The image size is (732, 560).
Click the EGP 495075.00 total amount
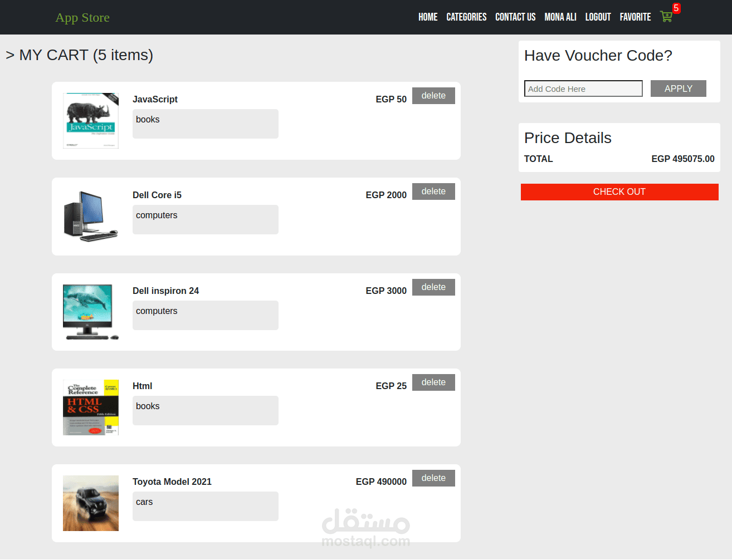coord(683,159)
